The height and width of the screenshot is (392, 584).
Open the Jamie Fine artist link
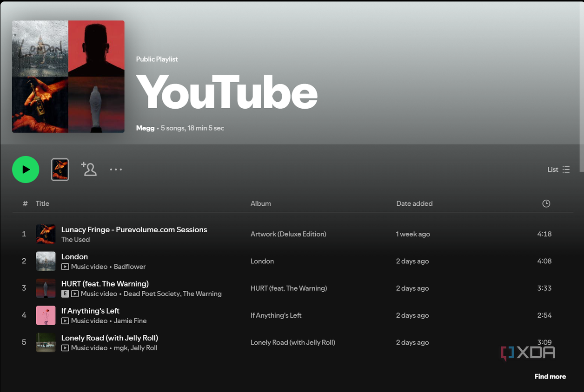(x=130, y=320)
